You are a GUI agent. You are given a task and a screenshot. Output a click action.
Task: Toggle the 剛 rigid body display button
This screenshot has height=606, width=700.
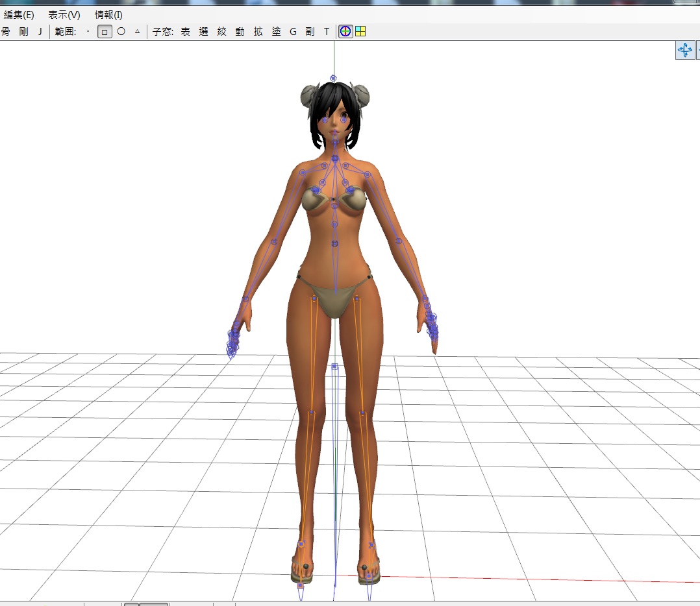23,31
